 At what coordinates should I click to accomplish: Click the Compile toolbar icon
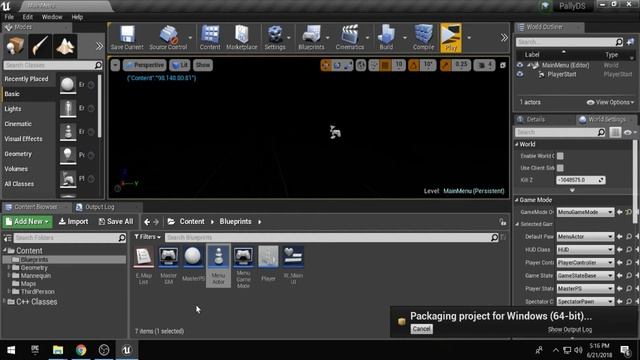423,38
